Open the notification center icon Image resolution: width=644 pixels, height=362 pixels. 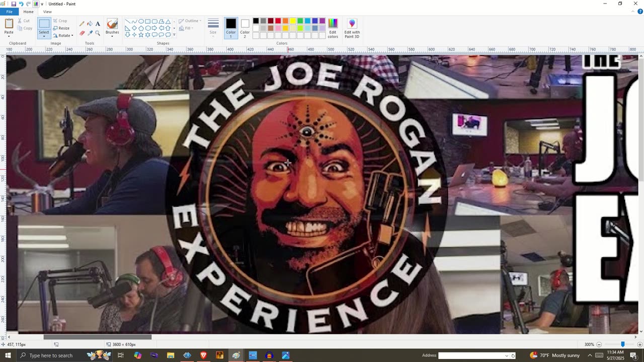coord(633,355)
